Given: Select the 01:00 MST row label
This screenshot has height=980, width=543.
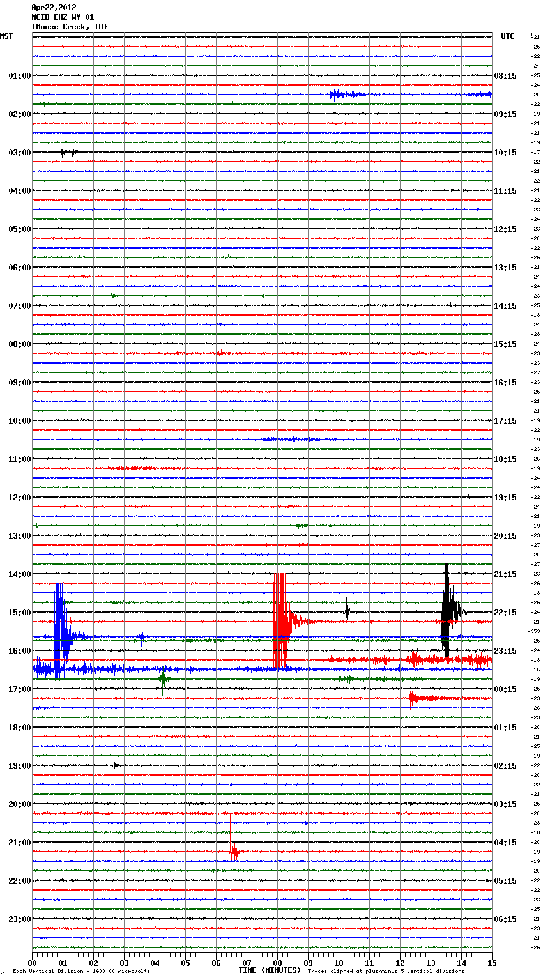Looking at the screenshot, I should coord(20,75).
